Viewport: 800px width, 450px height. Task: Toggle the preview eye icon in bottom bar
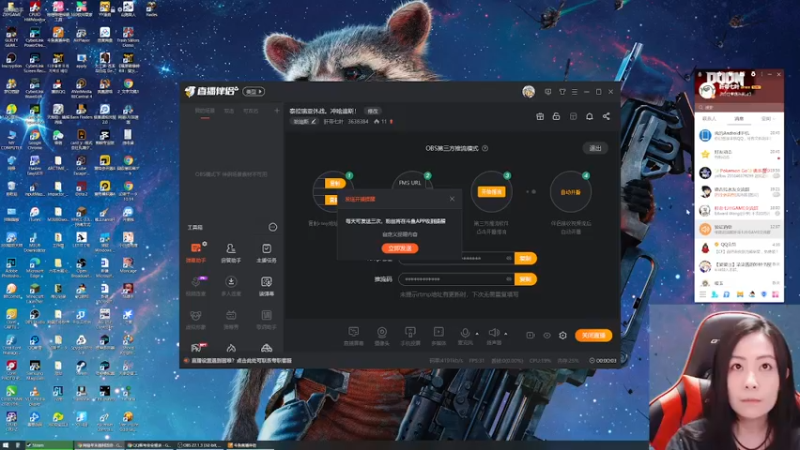pyautogui.click(x=547, y=336)
